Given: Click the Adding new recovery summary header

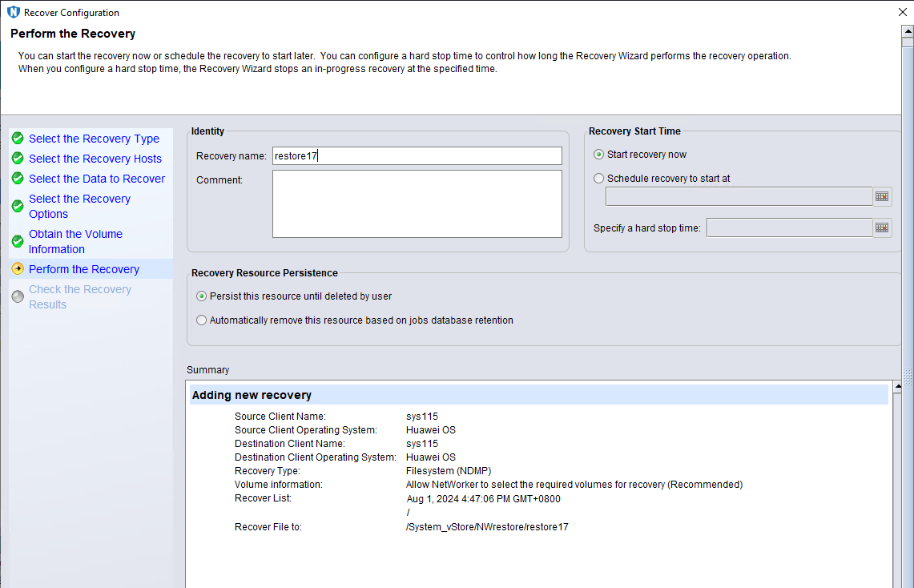Looking at the screenshot, I should 539,395.
